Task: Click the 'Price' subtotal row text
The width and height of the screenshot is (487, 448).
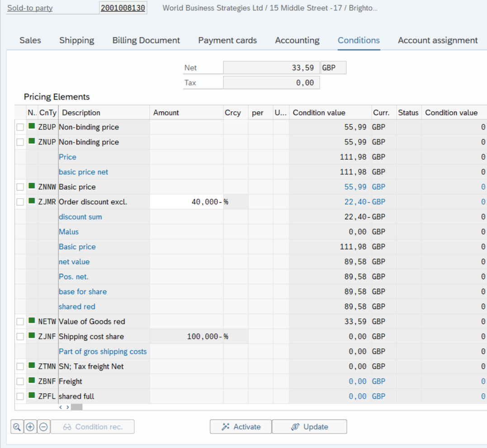Action: [x=67, y=157]
